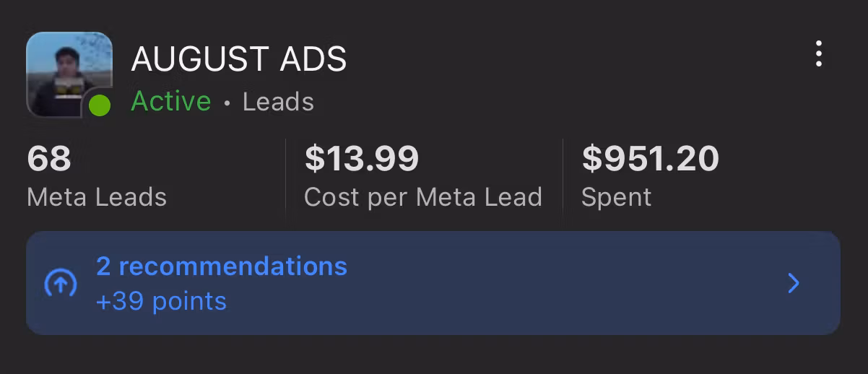Click the +39 points text
The width and height of the screenshot is (868, 374).
pos(161,301)
